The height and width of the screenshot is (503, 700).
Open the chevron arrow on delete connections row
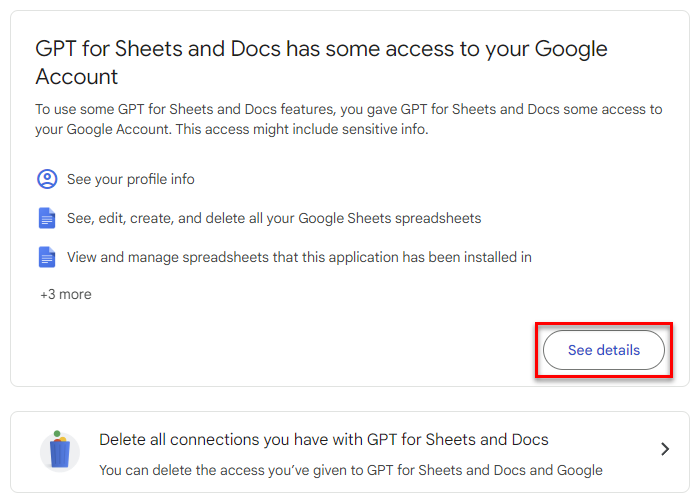point(665,449)
